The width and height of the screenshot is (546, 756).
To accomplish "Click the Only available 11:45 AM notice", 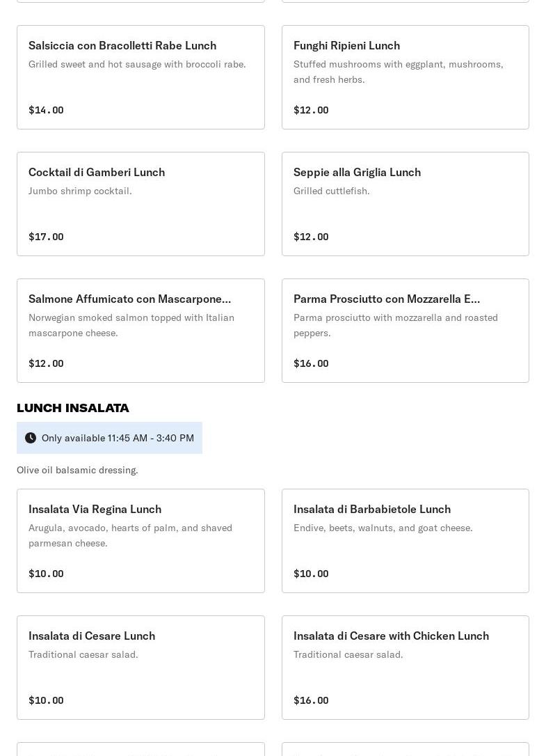I will point(118,438).
